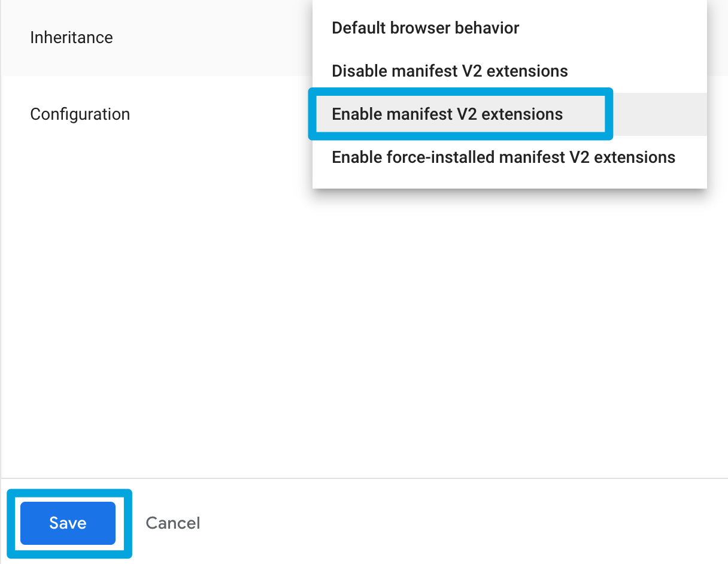Click the last entry in the dropdown list
Image resolution: width=728 pixels, height=564 pixels.
503,157
